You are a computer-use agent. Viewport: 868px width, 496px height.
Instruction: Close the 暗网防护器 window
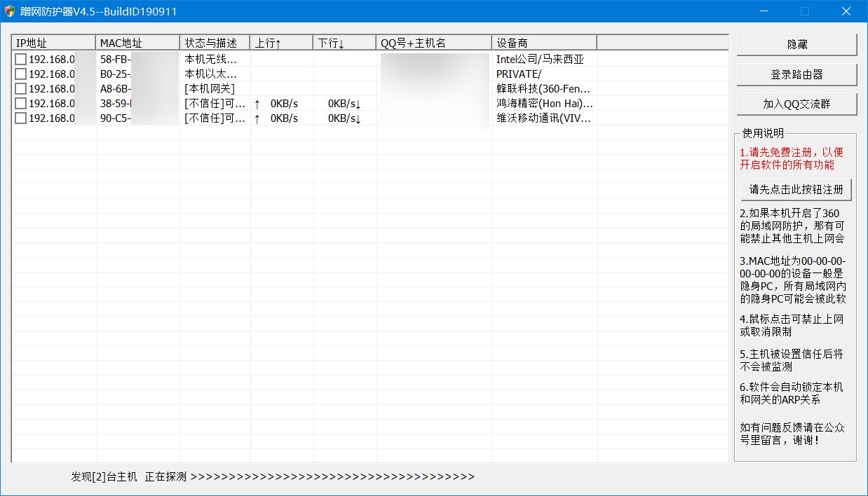[x=846, y=11]
